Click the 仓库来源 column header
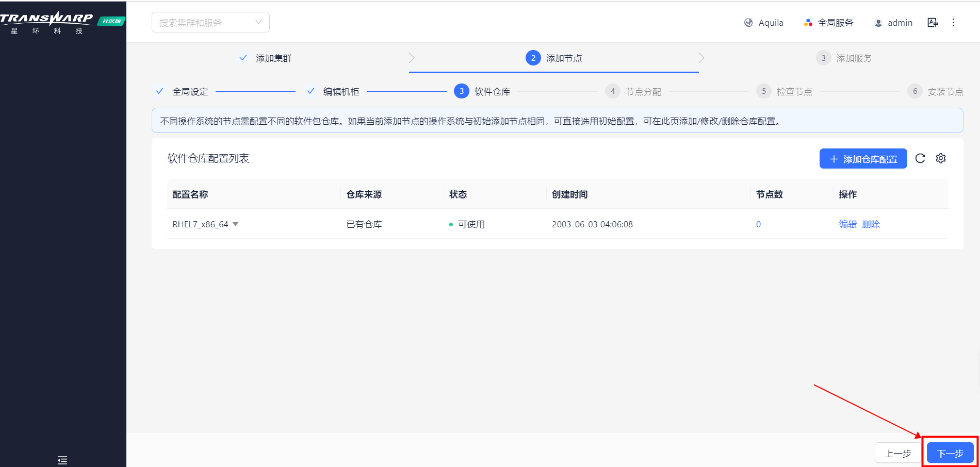This screenshot has width=980, height=467. pyautogui.click(x=364, y=194)
